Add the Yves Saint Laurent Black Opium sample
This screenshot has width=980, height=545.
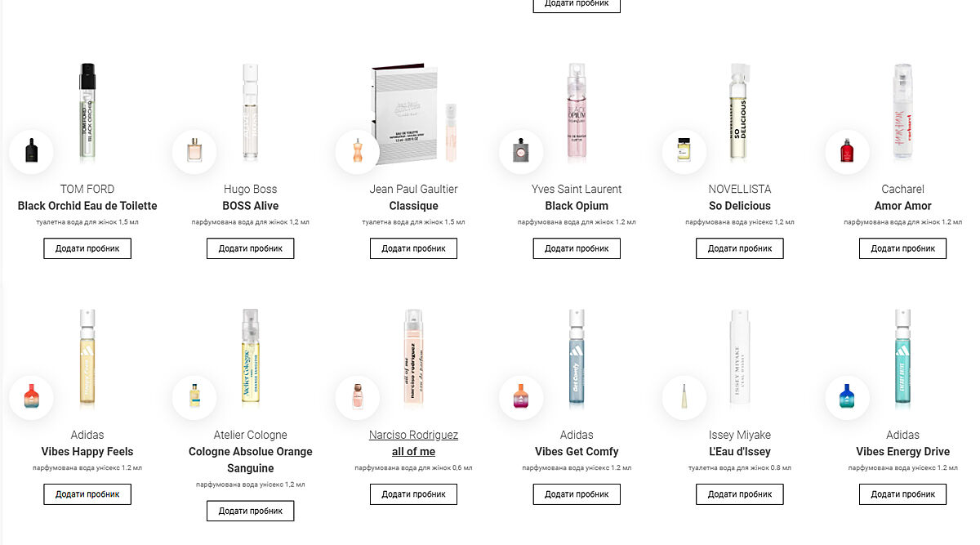click(577, 248)
